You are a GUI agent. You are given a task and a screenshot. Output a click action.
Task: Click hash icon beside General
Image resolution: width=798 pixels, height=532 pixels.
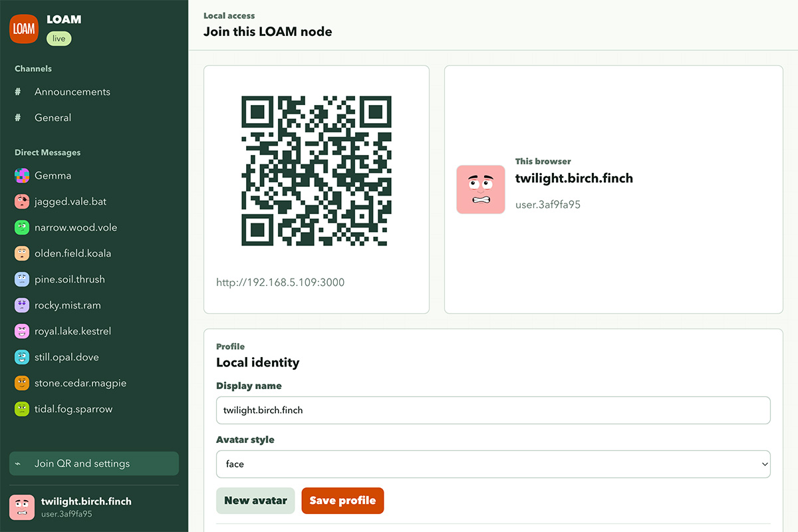click(18, 118)
